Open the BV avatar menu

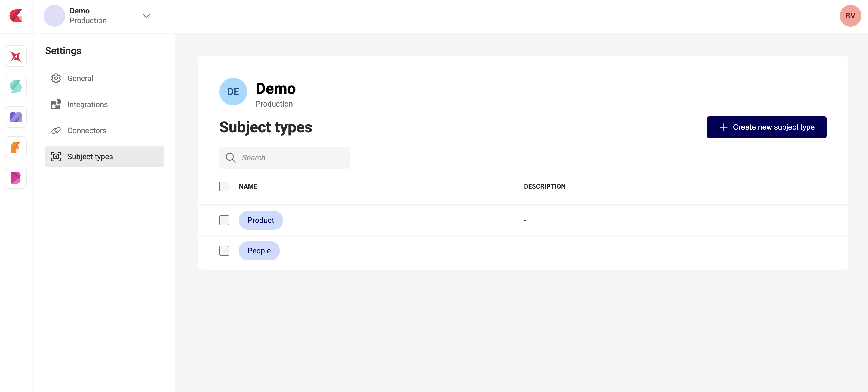pyautogui.click(x=851, y=15)
